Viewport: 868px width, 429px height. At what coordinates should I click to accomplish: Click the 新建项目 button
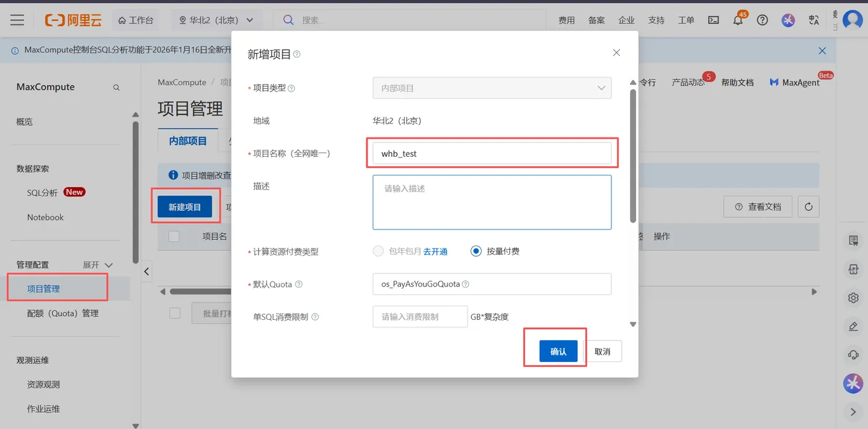click(x=185, y=207)
